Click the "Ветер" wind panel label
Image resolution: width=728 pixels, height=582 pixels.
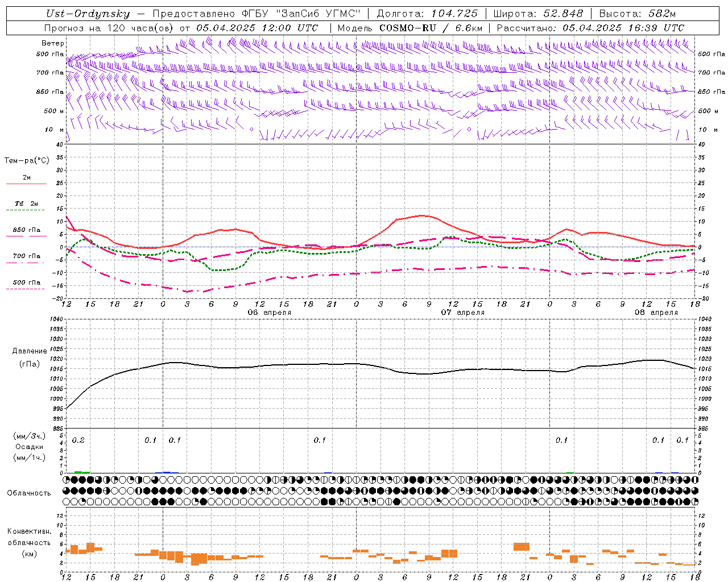pyautogui.click(x=53, y=43)
